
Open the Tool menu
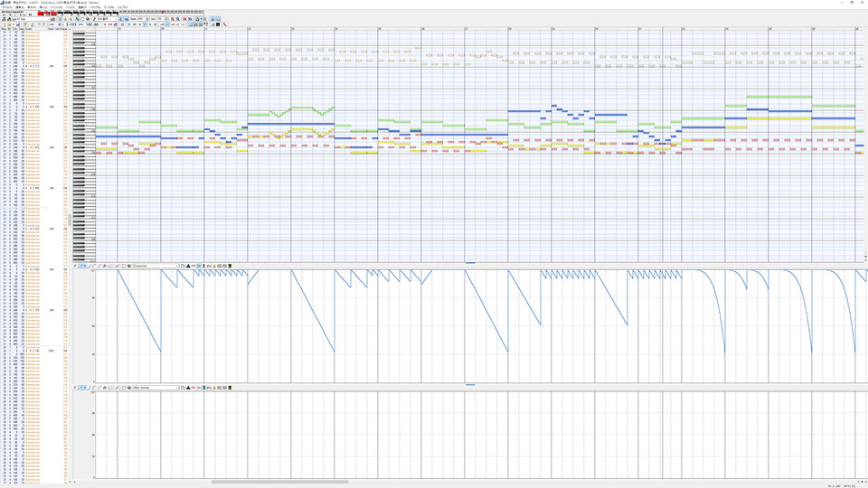click(x=70, y=7)
